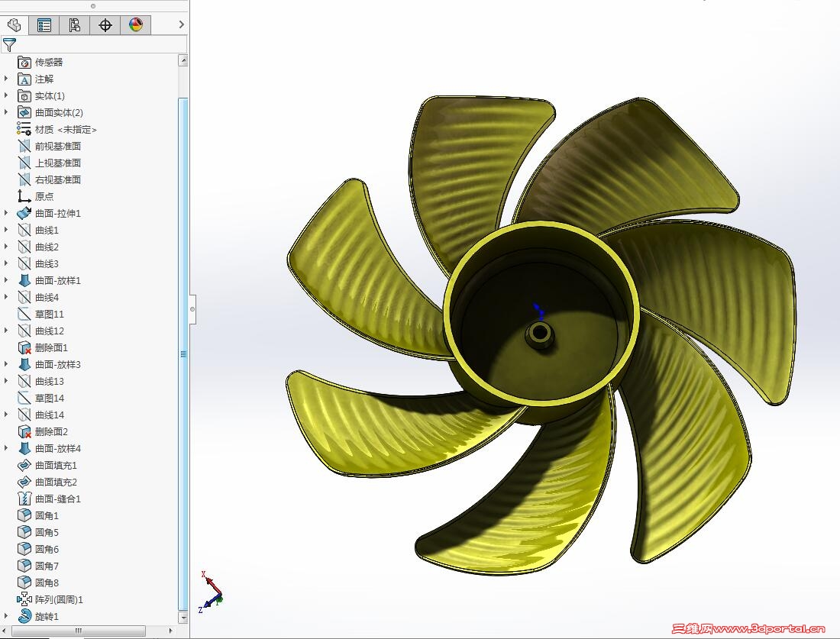This screenshot has width=840, height=639.
Task: Switch to the ConfigurationManager tab
Action: tap(75, 24)
